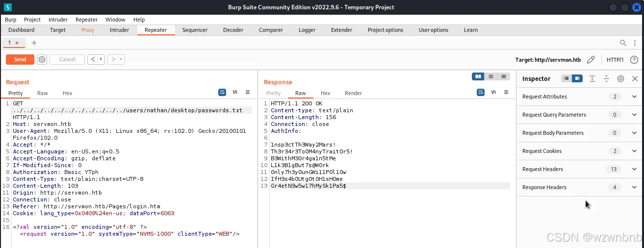Open User options tab
Image resolution: width=644 pixels, height=248 pixels.
(434, 30)
